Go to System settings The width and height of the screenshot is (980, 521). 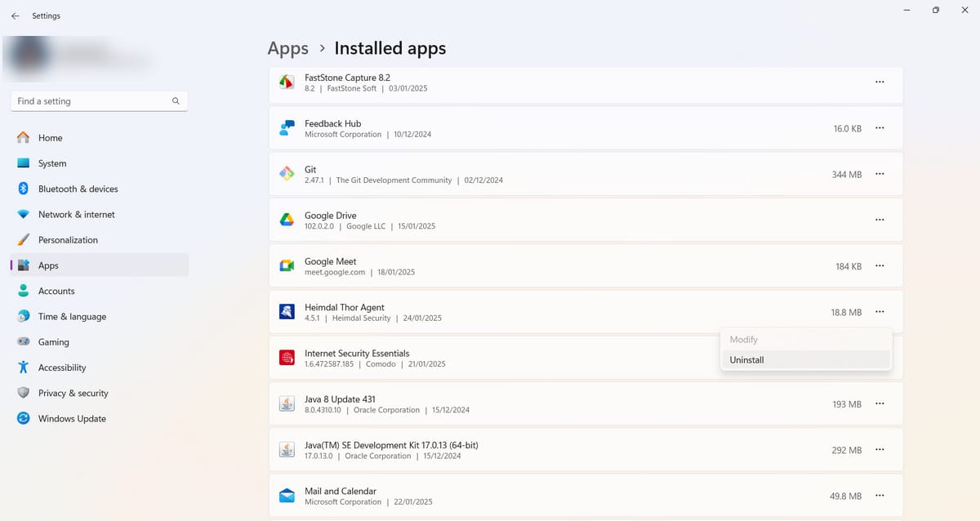pyautogui.click(x=99, y=163)
